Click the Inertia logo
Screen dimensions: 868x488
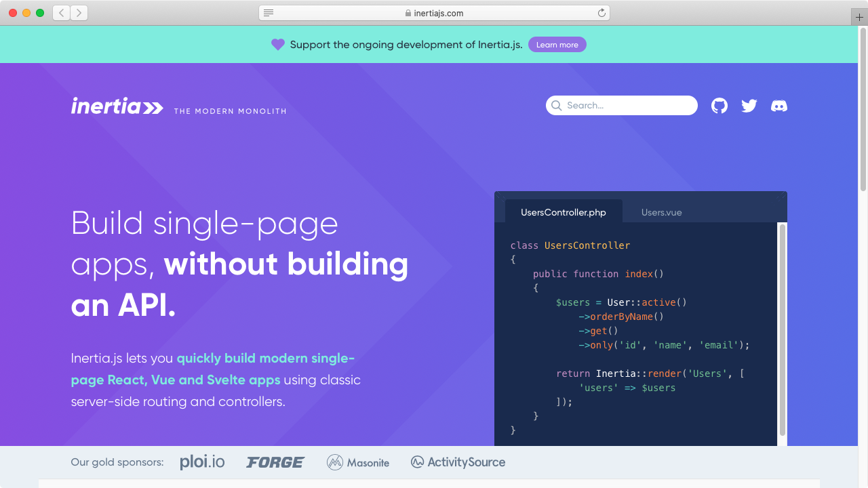tap(117, 106)
